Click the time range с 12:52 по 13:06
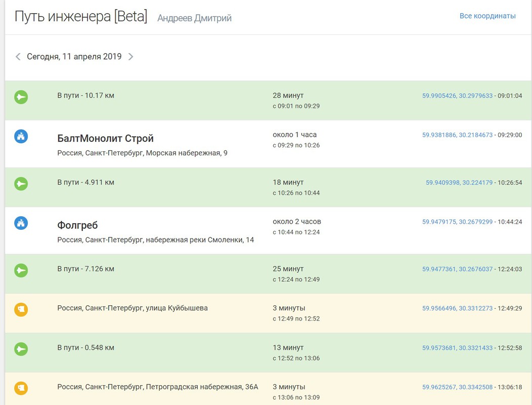The height and width of the screenshot is (405, 532). click(296, 358)
